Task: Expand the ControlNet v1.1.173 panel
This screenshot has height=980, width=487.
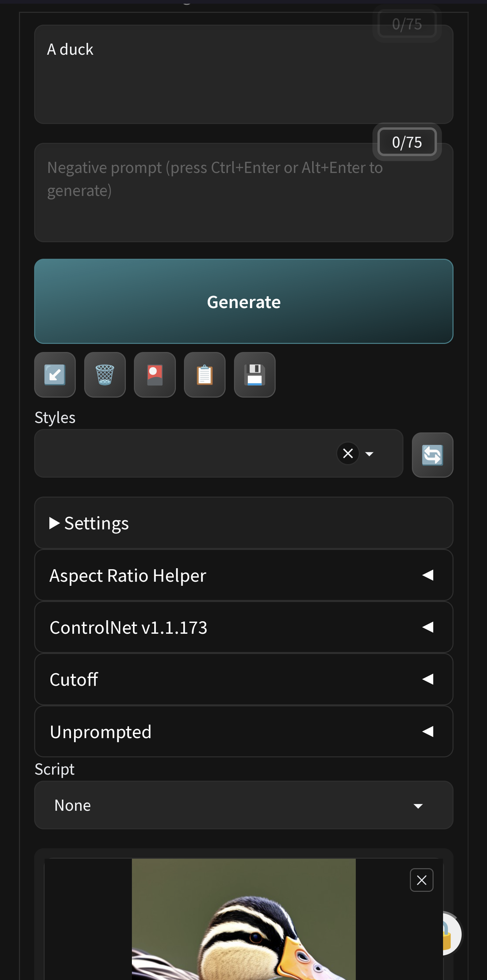Action: (x=243, y=627)
